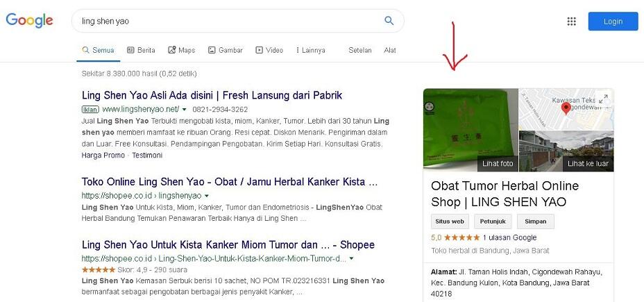Click the Gambar images tab icon
The image size is (644, 302).
(212, 50)
